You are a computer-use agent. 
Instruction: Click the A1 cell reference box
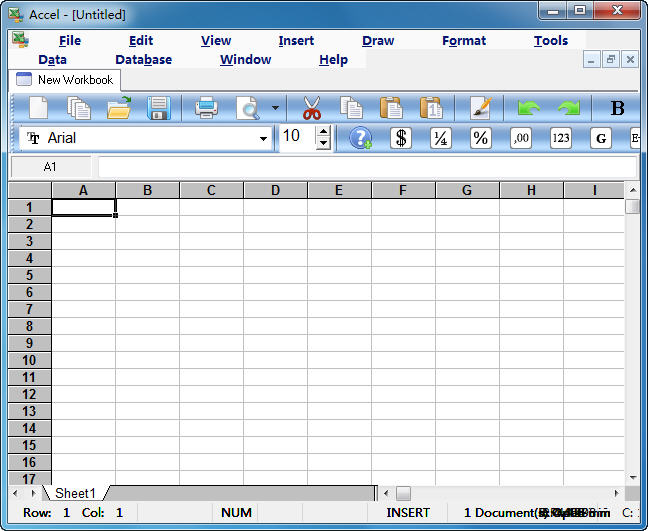click(50, 167)
